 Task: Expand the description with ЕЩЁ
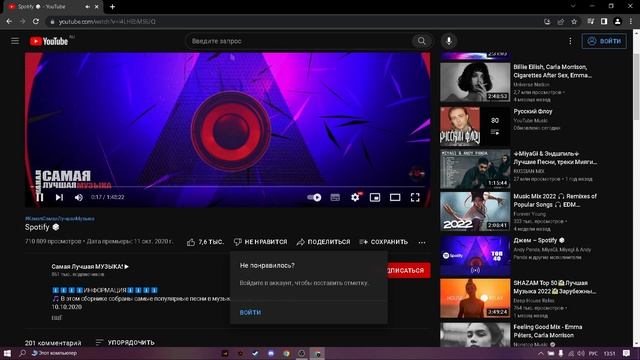click(x=56, y=318)
